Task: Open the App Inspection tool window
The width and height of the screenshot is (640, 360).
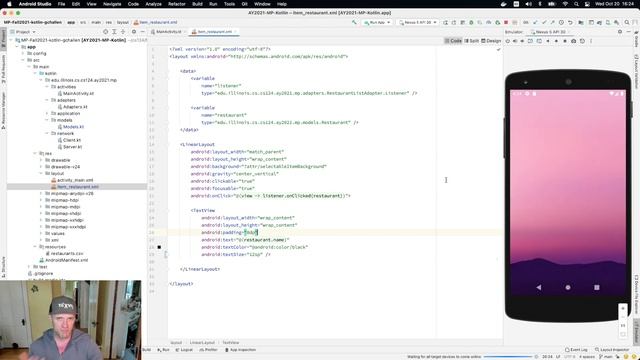Action: pos(240,350)
